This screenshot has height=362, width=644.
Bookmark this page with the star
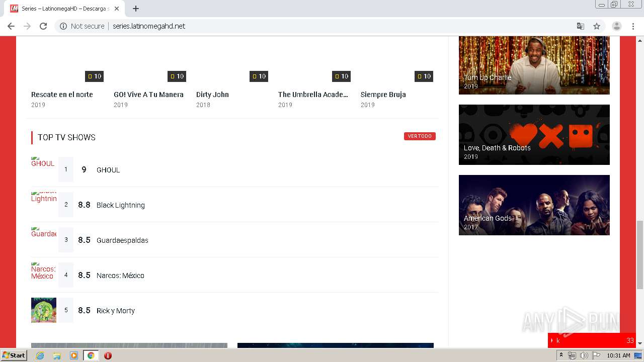[597, 26]
